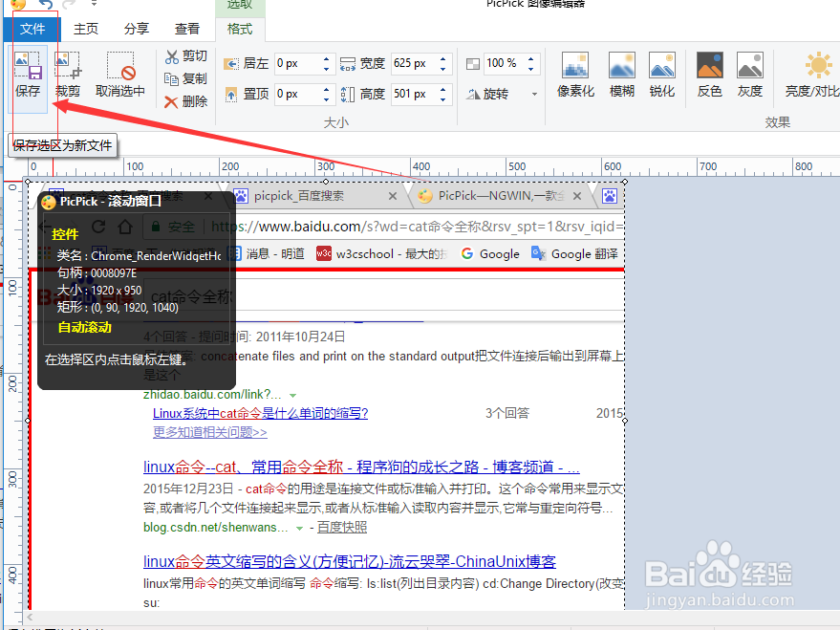Apply the 像素化 pixelate effect
Viewport: 840px width, 630px height.
click(x=576, y=75)
